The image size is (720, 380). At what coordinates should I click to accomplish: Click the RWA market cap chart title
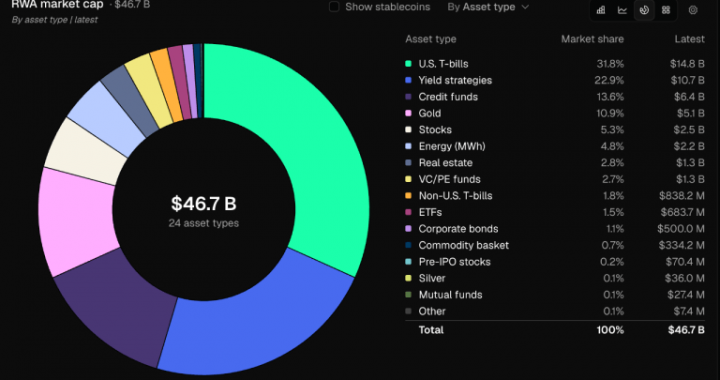pyautogui.click(x=57, y=5)
